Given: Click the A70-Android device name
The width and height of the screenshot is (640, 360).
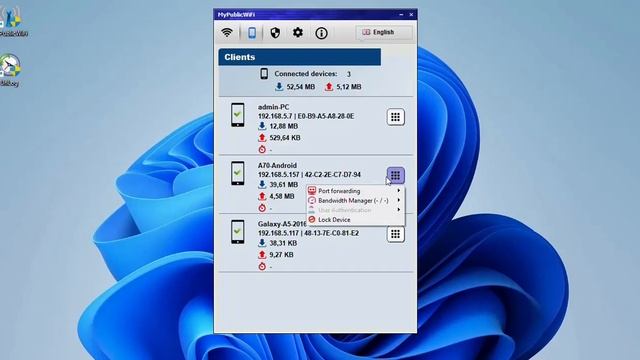Looking at the screenshot, I should click(x=277, y=165).
